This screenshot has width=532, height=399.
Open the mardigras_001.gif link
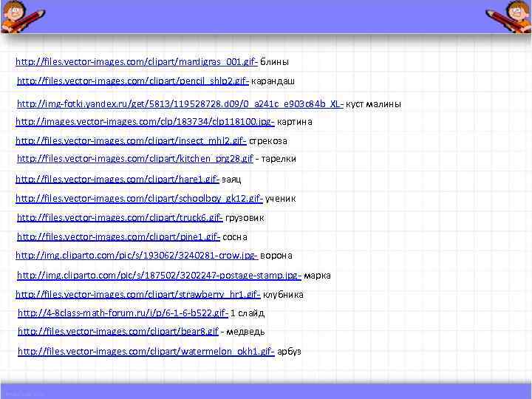(x=137, y=62)
